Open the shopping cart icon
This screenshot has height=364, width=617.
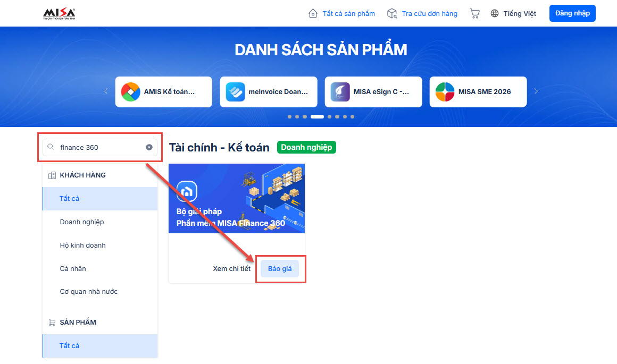(x=475, y=14)
